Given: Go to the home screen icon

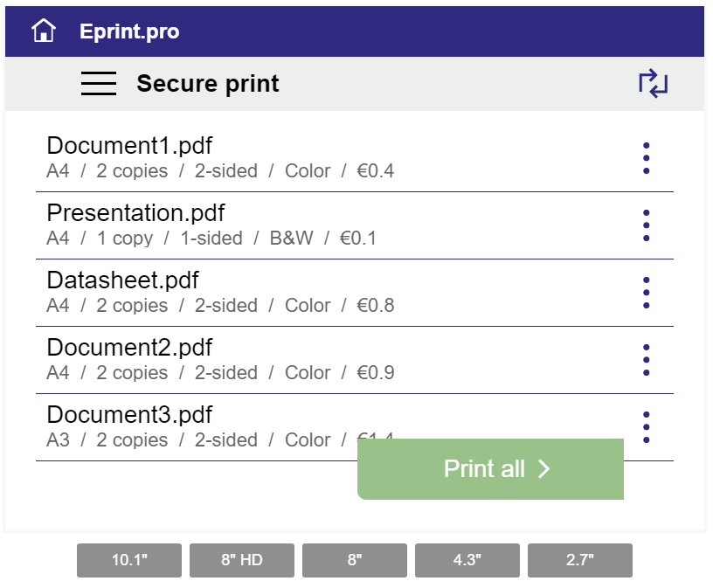Looking at the screenshot, I should (x=44, y=31).
